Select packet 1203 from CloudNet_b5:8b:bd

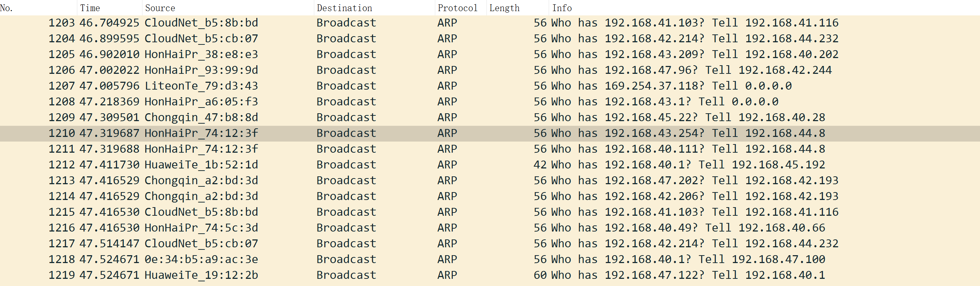pyautogui.click(x=201, y=23)
